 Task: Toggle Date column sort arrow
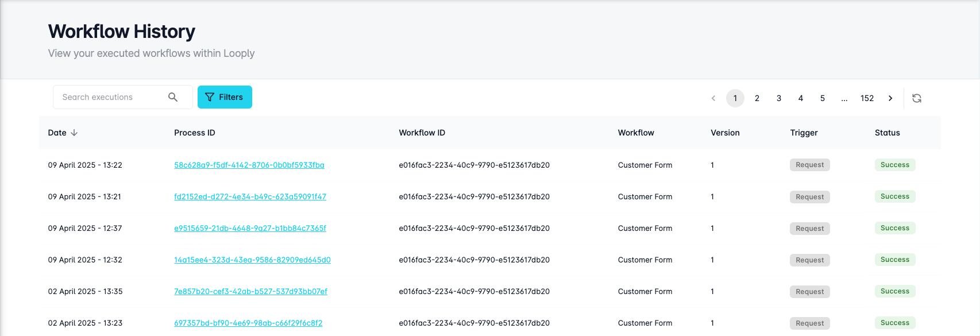click(74, 133)
